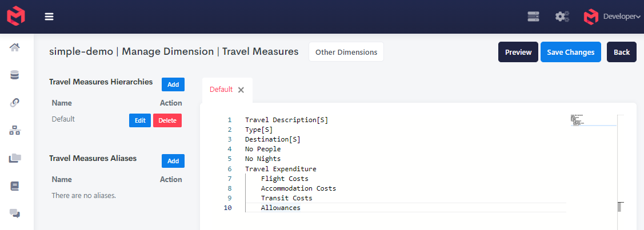644x230 pixels.
Task: Delete the Default hierarchy
Action: tap(167, 120)
